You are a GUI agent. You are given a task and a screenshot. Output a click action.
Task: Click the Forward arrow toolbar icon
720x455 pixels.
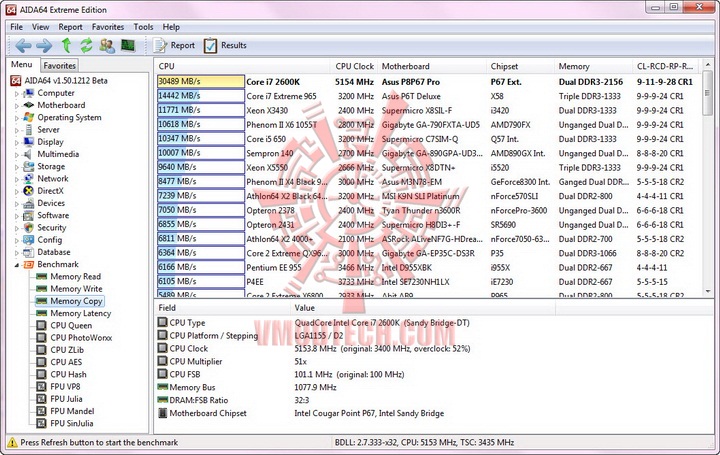click(x=44, y=45)
